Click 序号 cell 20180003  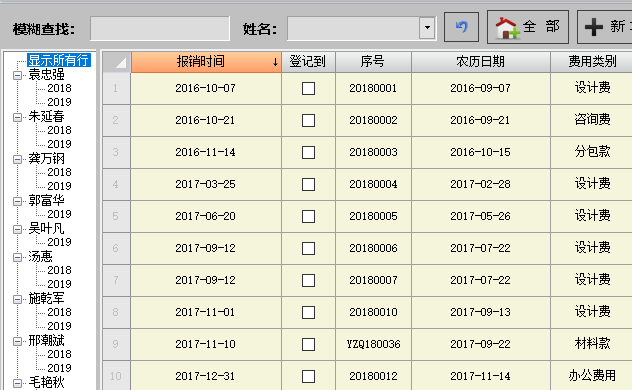point(373,152)
